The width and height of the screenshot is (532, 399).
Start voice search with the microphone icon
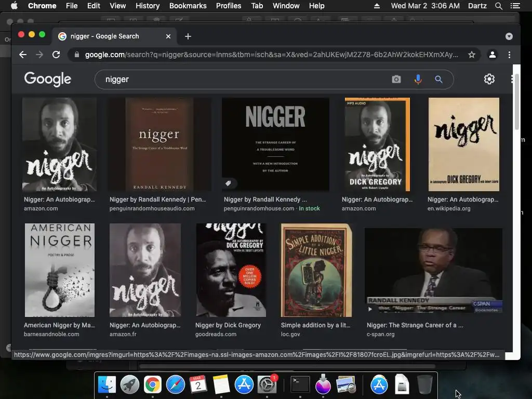(x=418, y=79)
